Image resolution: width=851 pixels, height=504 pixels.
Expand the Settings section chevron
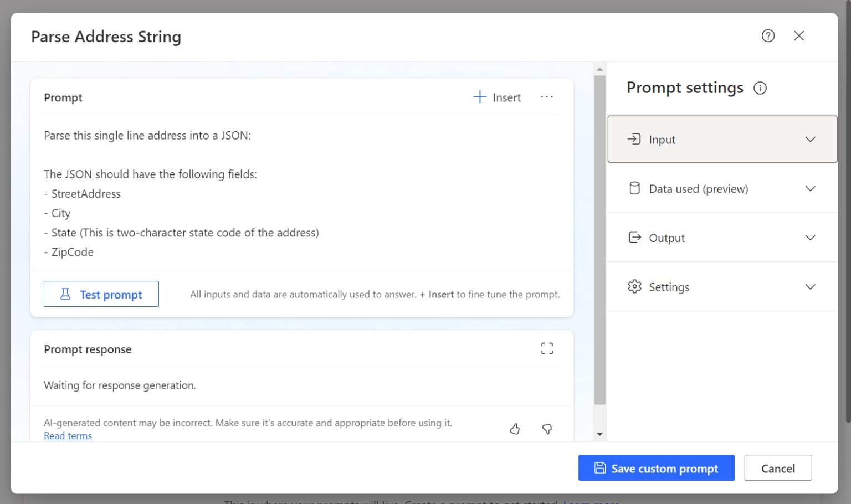click(x=810, y=287)
